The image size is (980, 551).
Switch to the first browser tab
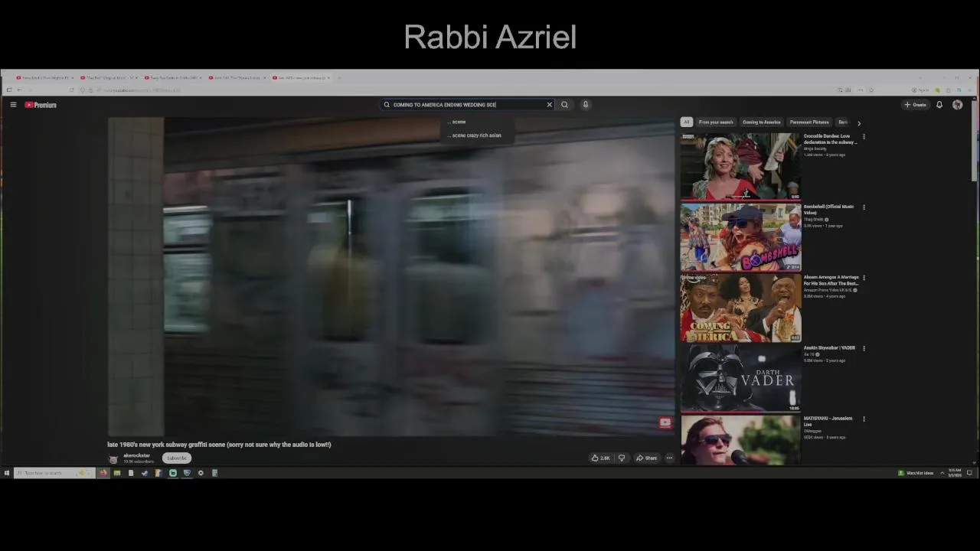tap(44, 78)
